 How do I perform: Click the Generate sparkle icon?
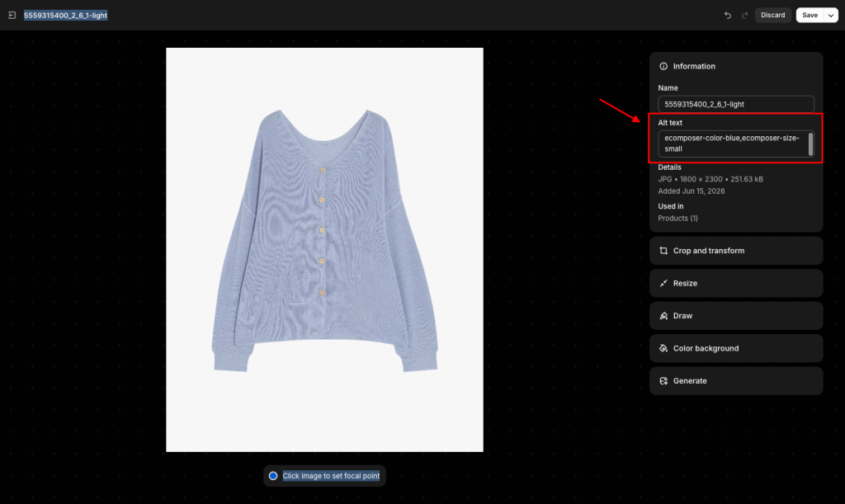(x=663, y=381)
